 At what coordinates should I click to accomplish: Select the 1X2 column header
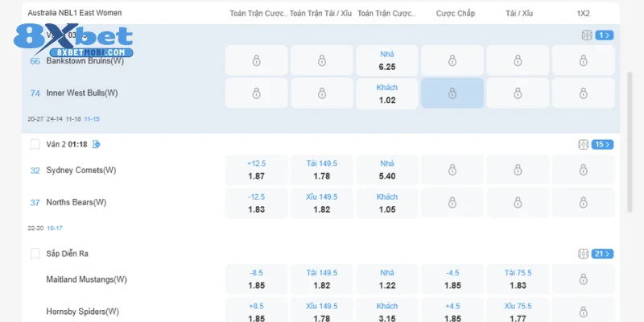click(584, 14)
